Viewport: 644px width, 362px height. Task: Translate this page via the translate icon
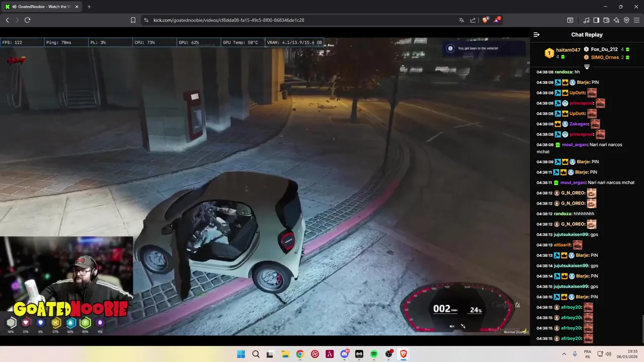point(461,20)
